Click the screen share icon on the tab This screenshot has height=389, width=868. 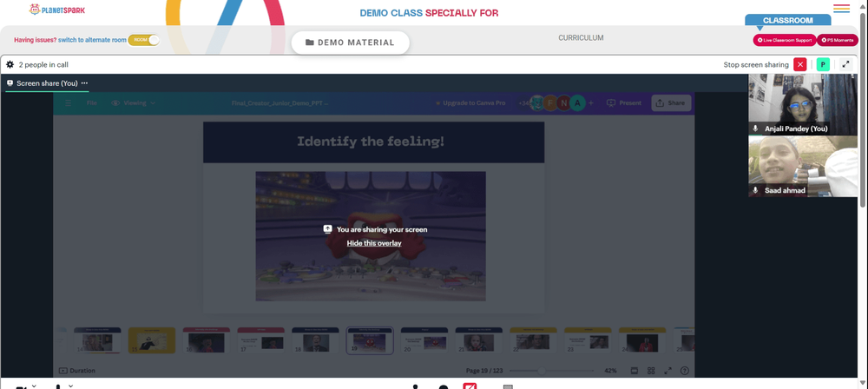[x=10, y=83]
